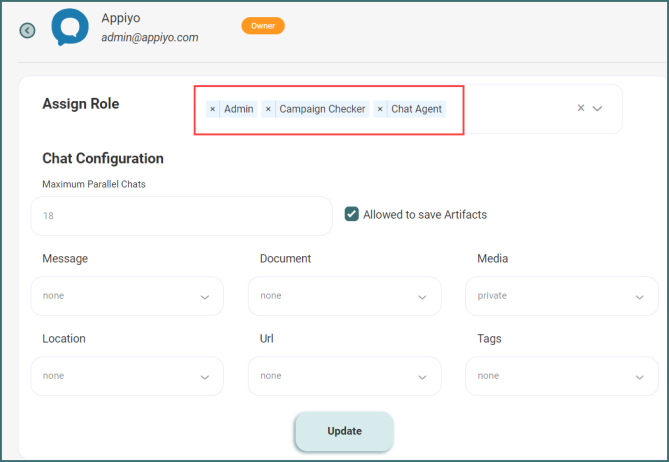The height and width of the screenshot is (462, 669).
Task: Toggle Allowed to save Artifacts checkbox
Action: point(352,214)
